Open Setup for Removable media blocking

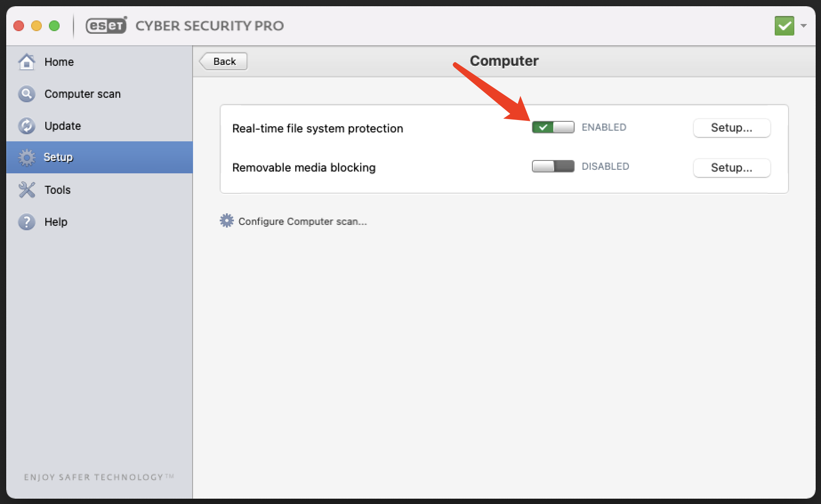coord(731,168)
